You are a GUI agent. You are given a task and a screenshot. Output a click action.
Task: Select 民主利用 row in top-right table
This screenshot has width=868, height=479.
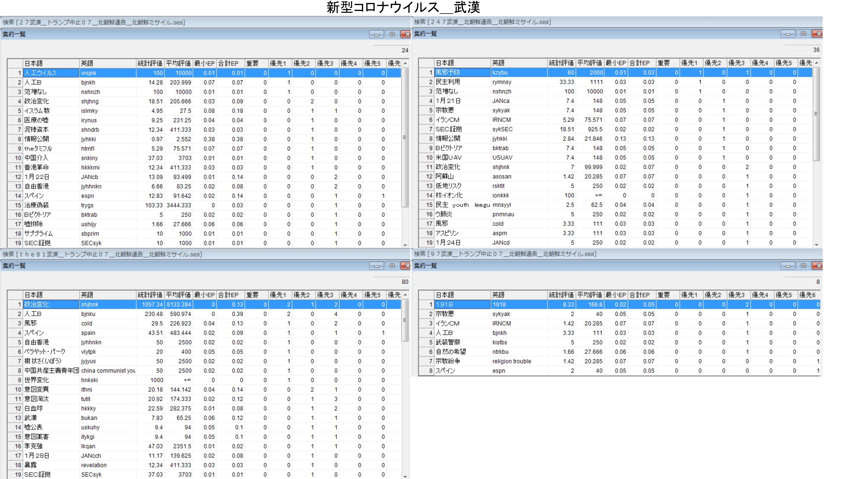462,82
